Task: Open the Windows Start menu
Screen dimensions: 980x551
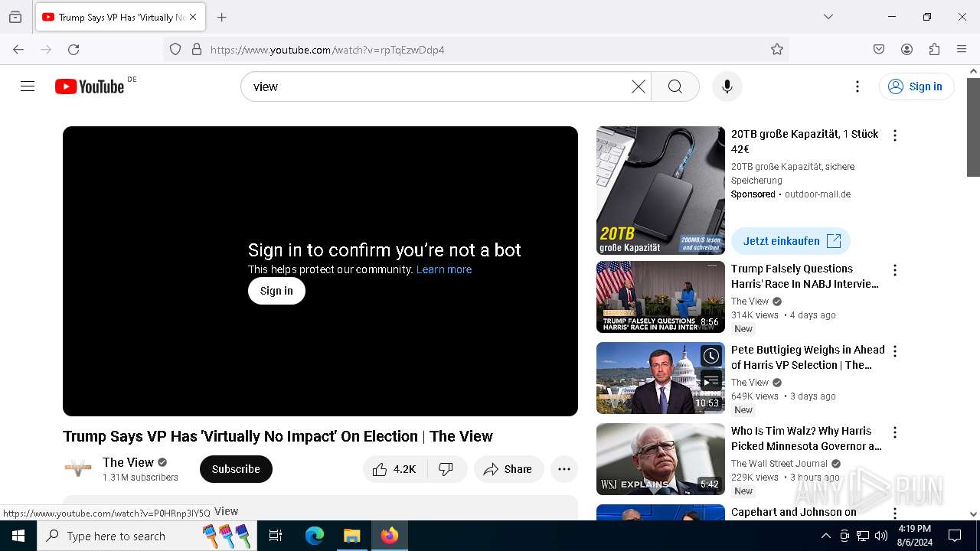Action: [x=18, y=536]
